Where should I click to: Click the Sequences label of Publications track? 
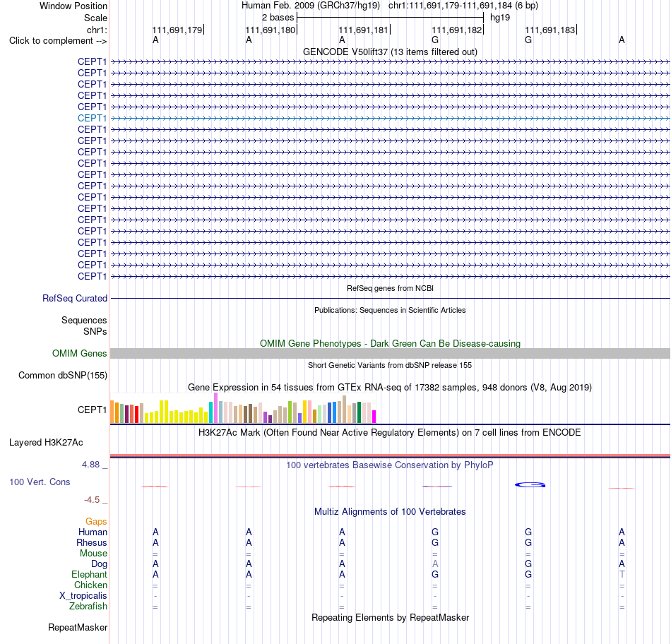pos(84,320)
